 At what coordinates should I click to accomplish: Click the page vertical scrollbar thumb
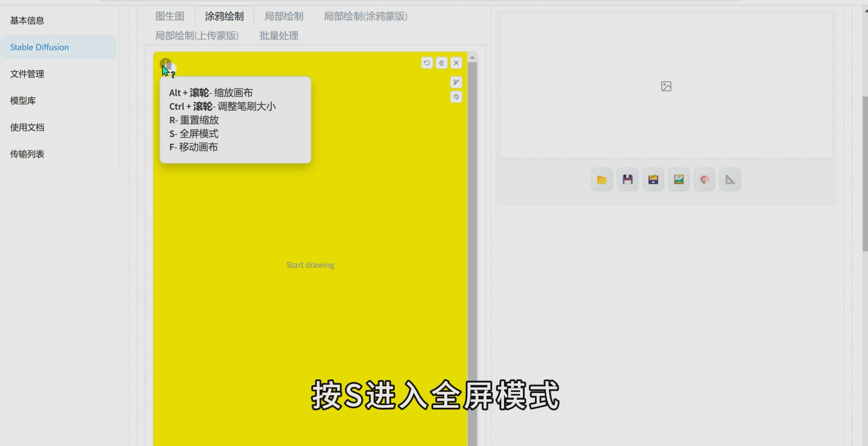(x=865, y=173)
